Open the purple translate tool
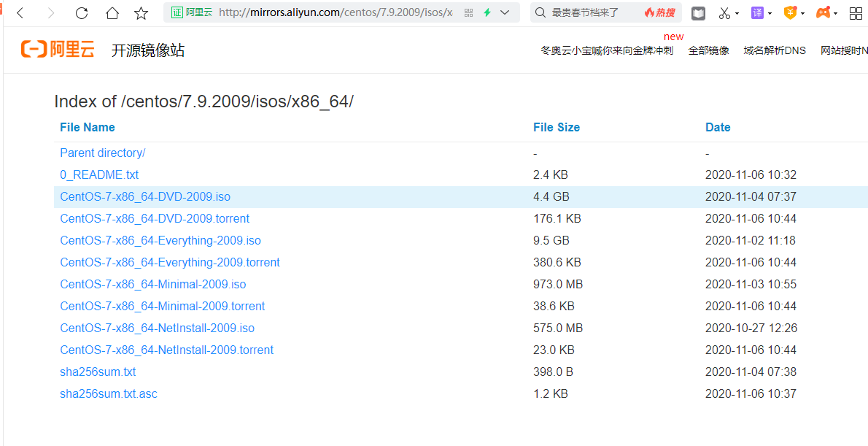Screen dimensions: 868x446 click(x=757, y=12)
